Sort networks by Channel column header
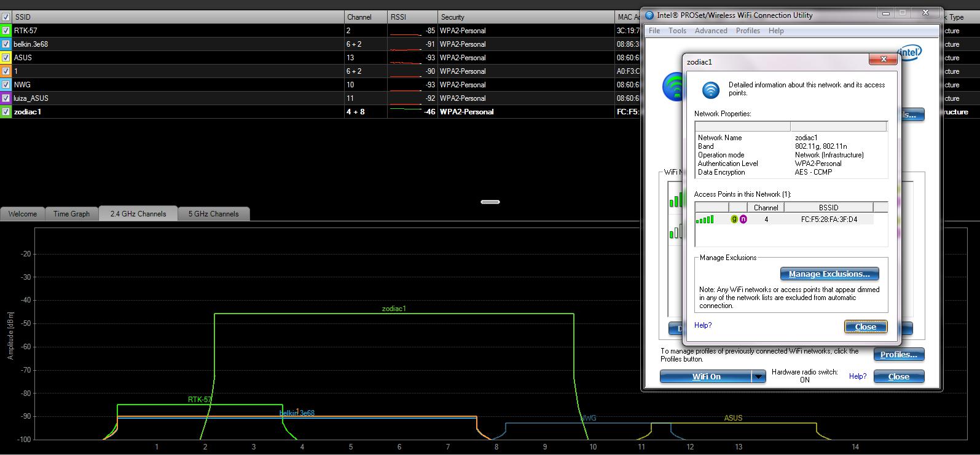The height and width of the screenshot is (455, 980). tap(366, 17)
